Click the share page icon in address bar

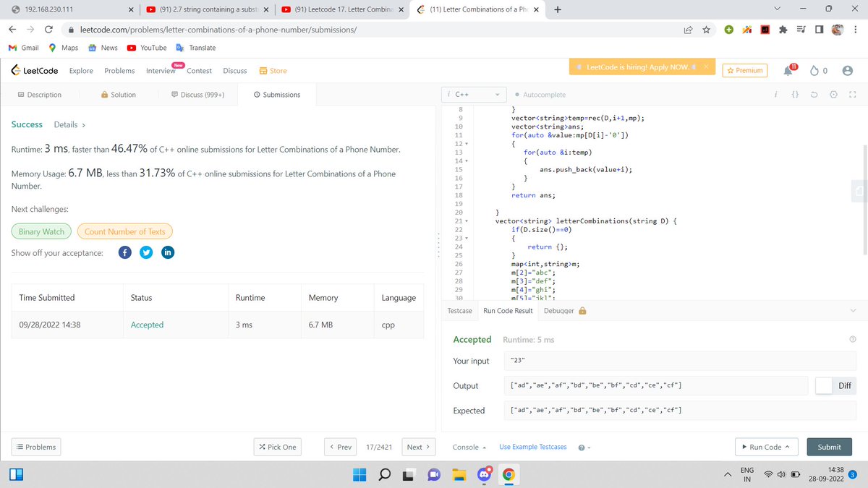click(687, 30)
